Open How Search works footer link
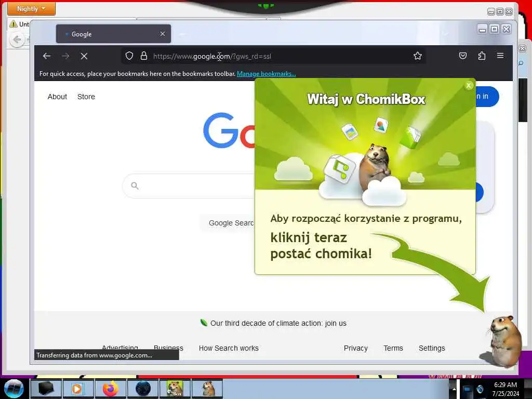 pyautogui.click(x=229, y=348)
